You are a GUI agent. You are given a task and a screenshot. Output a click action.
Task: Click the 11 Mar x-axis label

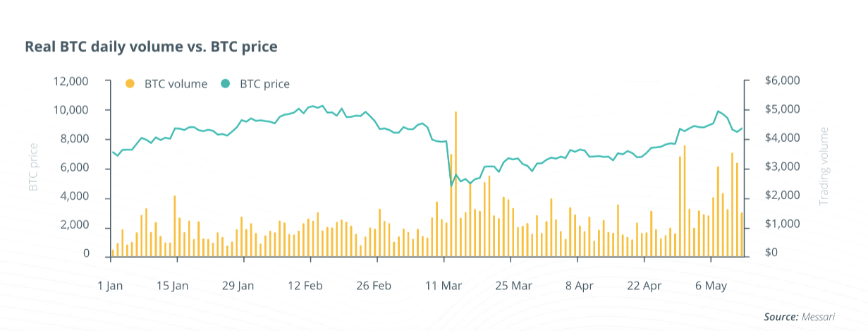(x=443, y=286)
